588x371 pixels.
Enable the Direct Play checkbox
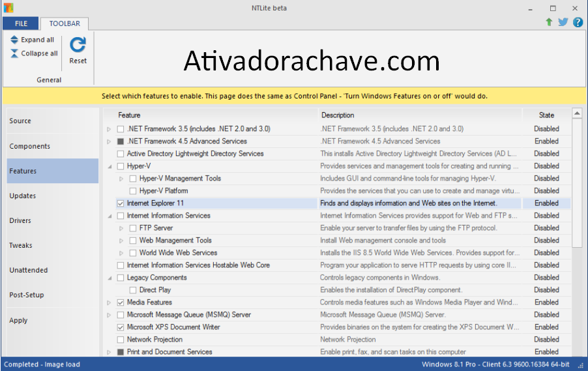(132, 290)
